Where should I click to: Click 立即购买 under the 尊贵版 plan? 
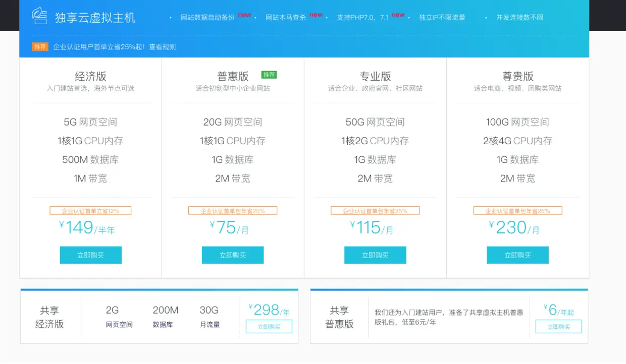(x=517, y=255)
